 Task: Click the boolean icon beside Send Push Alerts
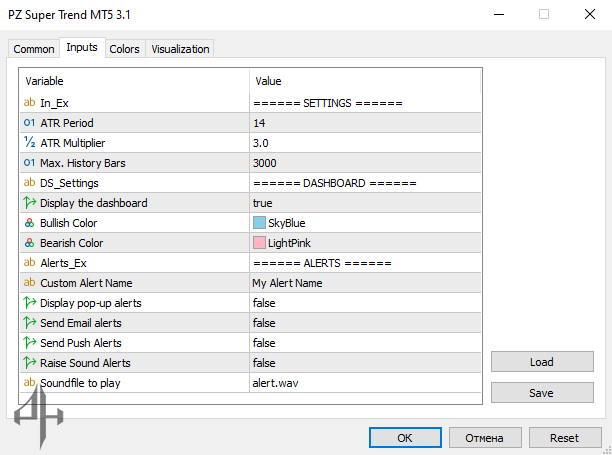[x=29, y=343]
